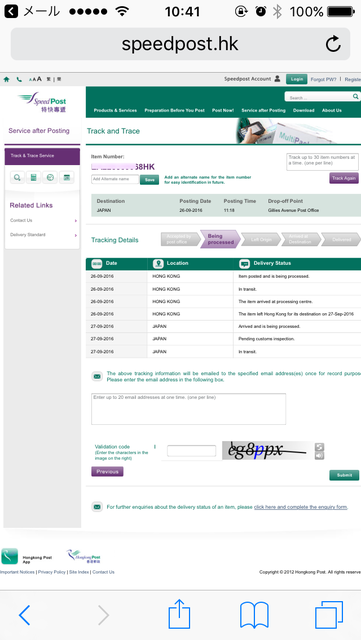Image resolution: width=361 pixels, height=640 pixels.
Task: Click the captcha audio speaker icon
Action: tap(320, 456)
